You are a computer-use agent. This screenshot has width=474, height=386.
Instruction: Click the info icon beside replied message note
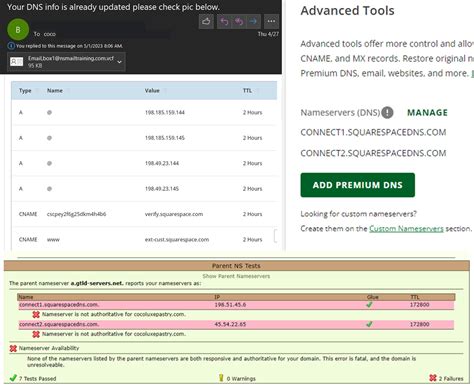pos(11,46)
